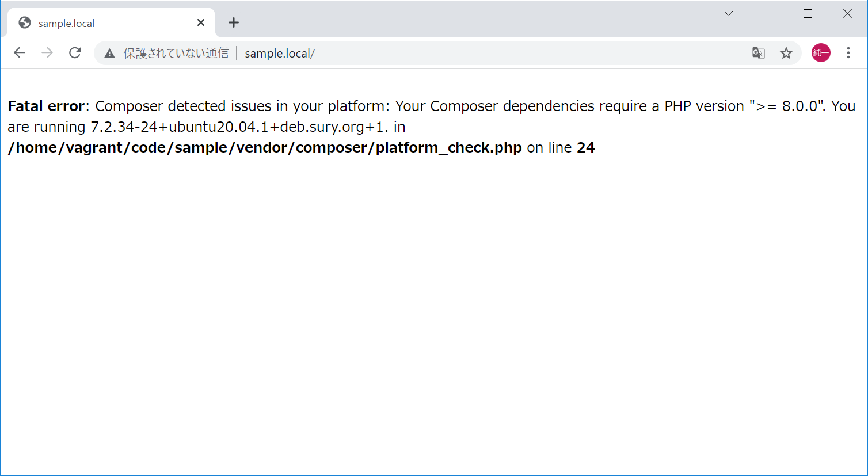Click the forward navigation arrow
Viewport: 868px width, 476px height.
click(x=47, y=53)
